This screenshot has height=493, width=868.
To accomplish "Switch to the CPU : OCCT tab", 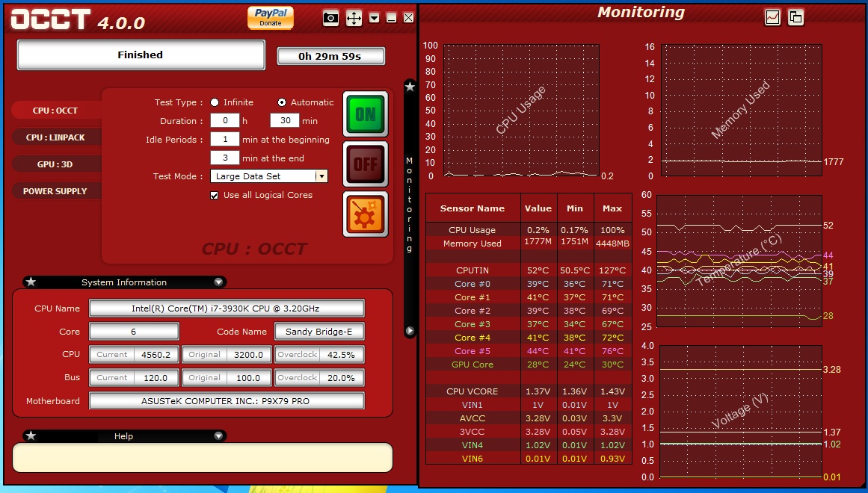I will (55, 110).
